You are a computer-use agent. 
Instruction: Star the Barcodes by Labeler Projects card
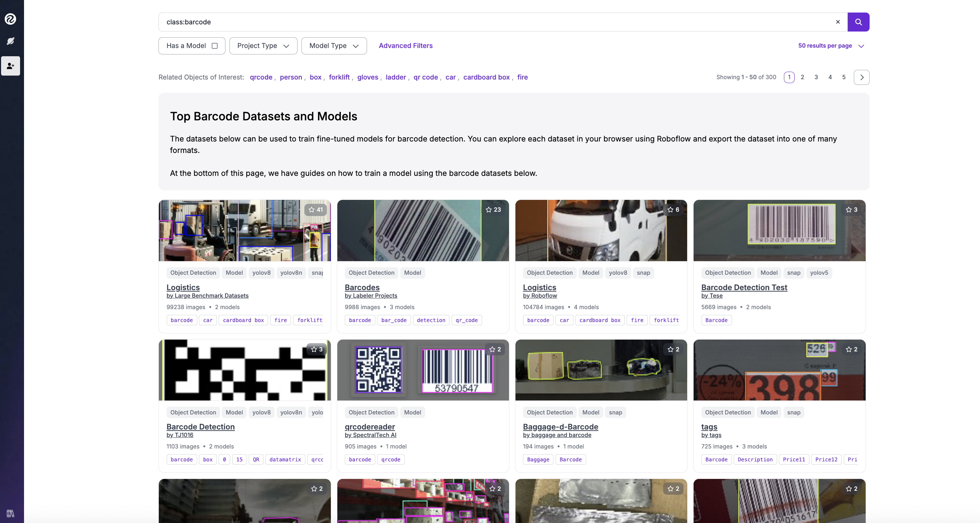tap(494, 210)
